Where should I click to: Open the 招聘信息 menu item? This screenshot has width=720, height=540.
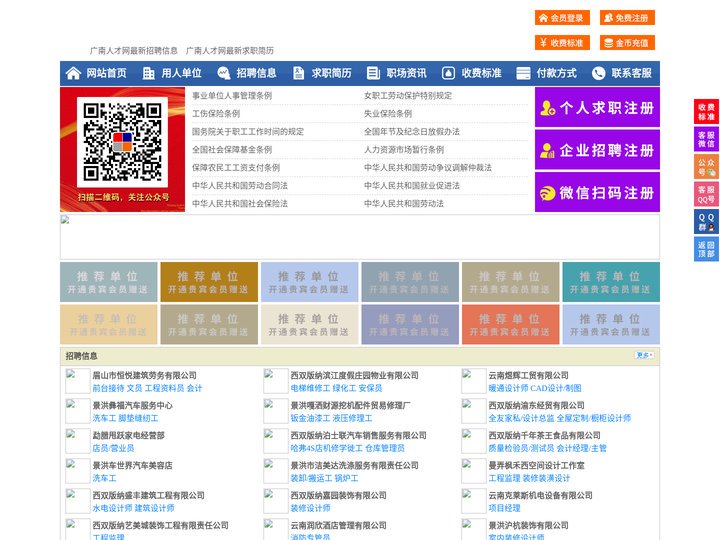point(256,73)
